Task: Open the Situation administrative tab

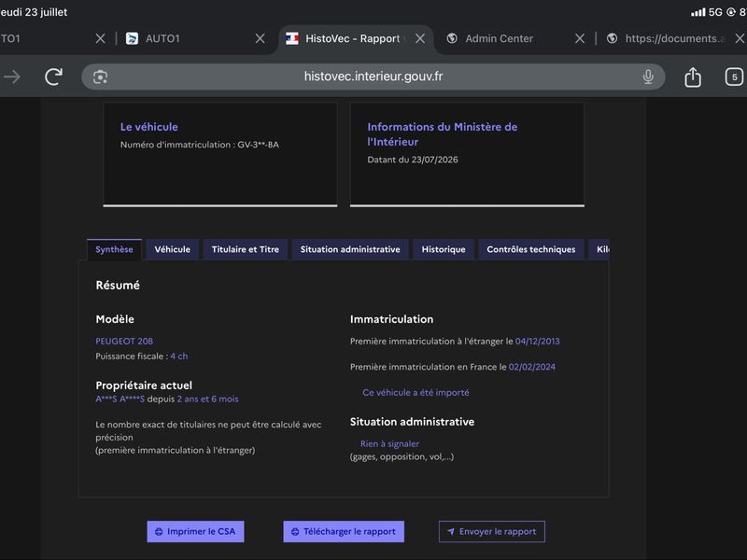Action: click(350, 249)
